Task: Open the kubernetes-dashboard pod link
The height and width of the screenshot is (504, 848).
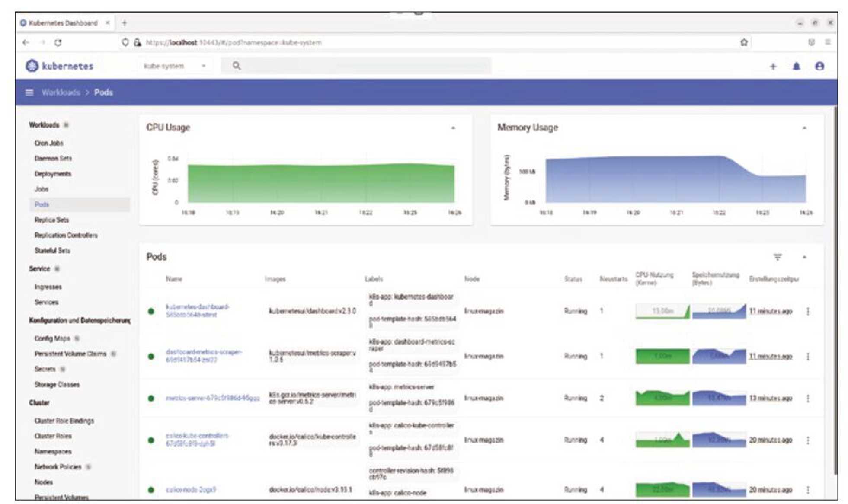Action: [x=198, y=311]
